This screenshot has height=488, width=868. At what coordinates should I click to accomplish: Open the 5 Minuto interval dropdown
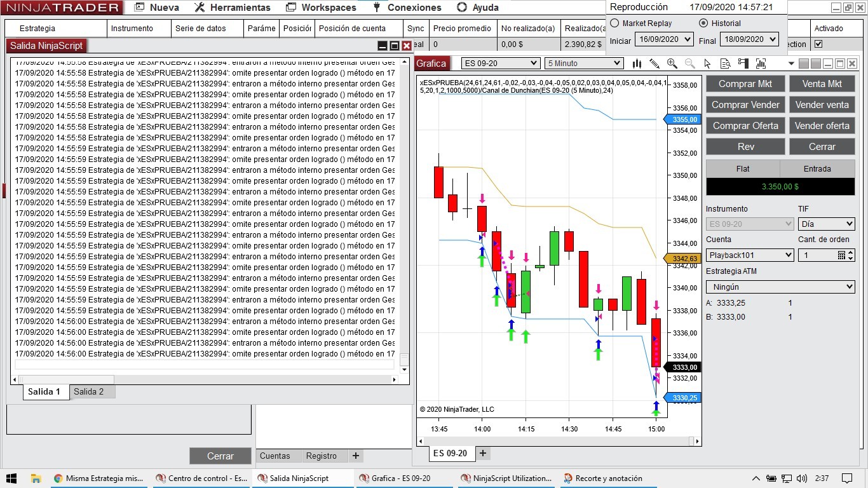pos(584,63)
